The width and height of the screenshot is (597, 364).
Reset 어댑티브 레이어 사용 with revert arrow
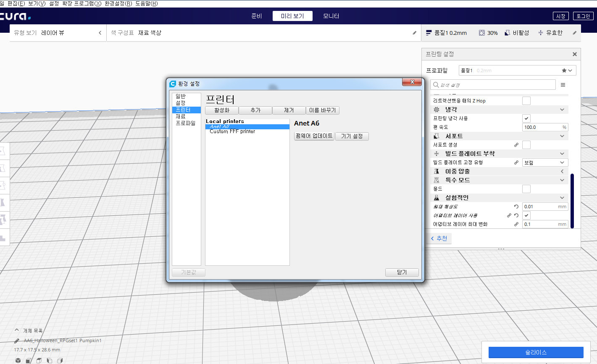(x=516, y=215)
